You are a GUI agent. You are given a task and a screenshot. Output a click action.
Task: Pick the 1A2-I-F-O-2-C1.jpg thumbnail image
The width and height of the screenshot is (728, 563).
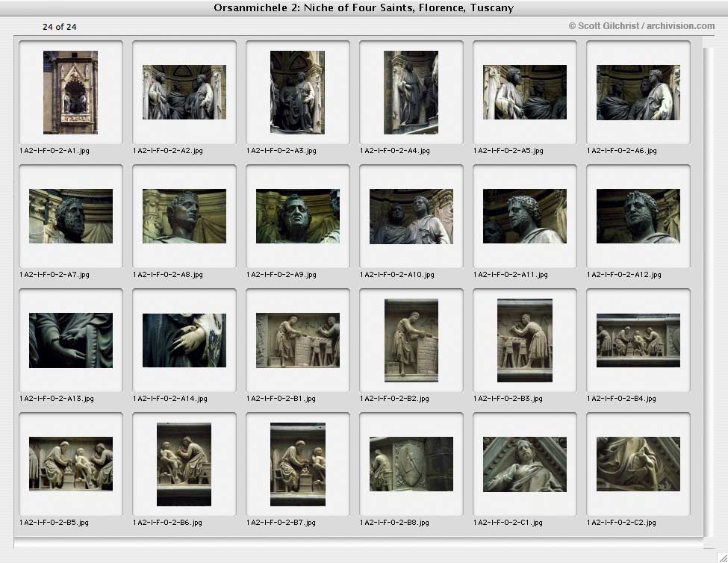coord(525,464)
